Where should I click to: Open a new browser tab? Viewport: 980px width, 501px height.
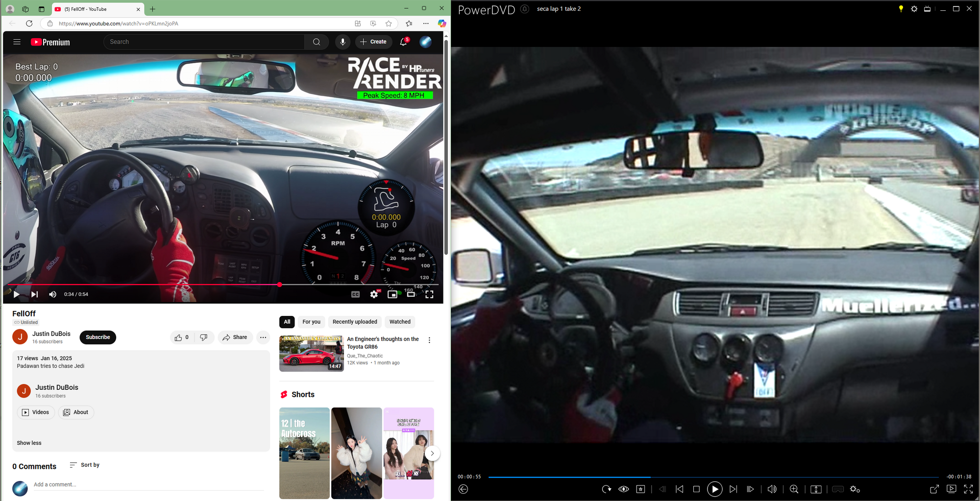click(153, 9)
